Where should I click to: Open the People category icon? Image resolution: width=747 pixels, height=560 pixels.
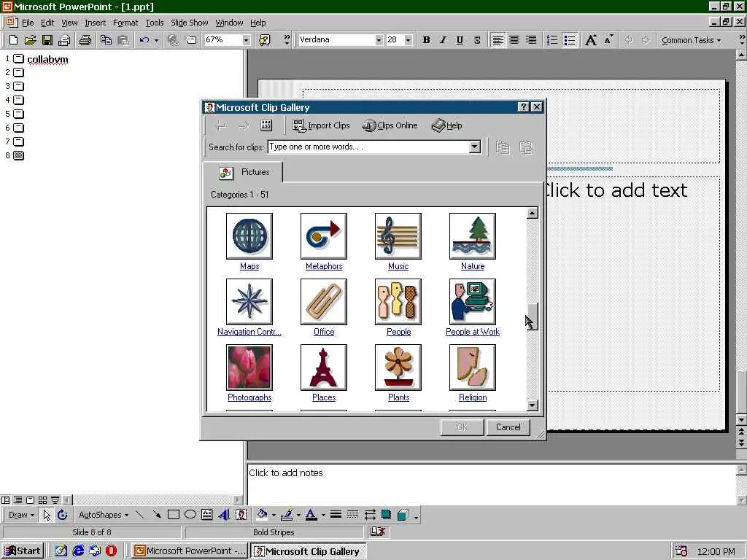coord(398,302)
